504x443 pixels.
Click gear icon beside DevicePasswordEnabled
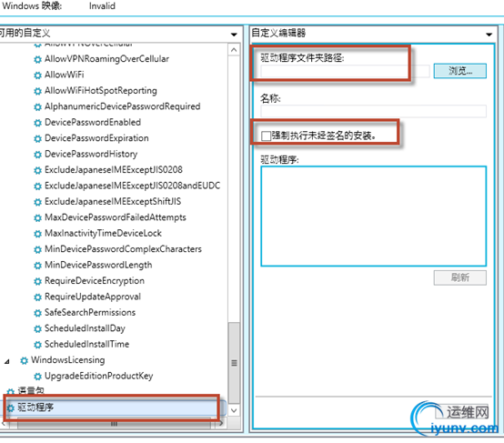click(x=37, y=123)
